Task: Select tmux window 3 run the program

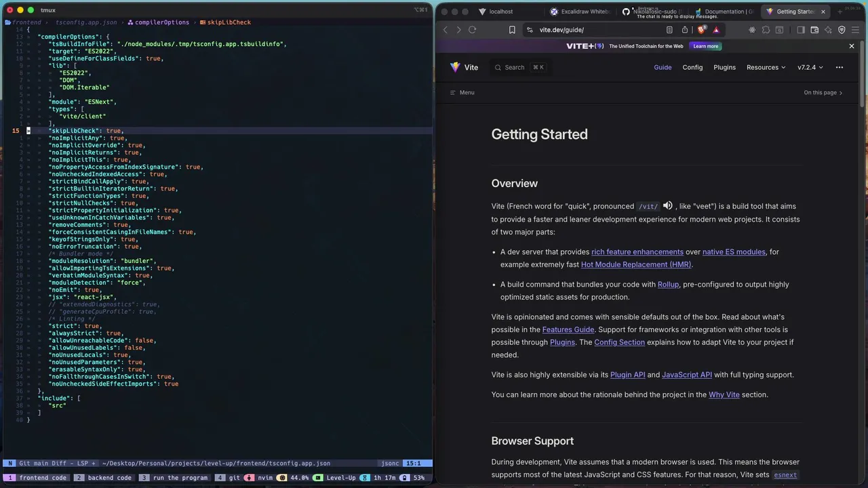Action: [174, 478]
